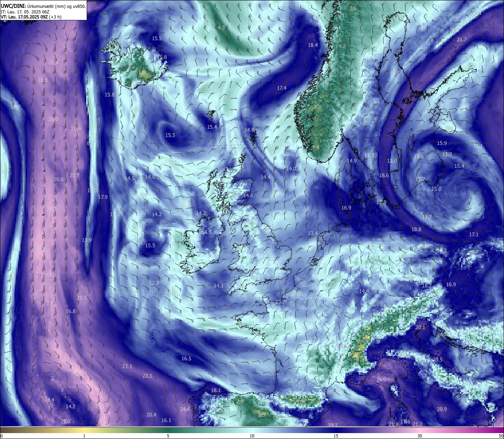Viewport: 504px width, 439px height.
Task: Select the 15.9 value label
Action: click(442, 143)
